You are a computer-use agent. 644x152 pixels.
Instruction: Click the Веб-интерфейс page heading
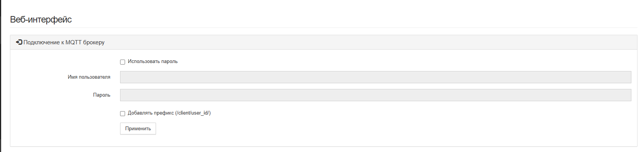click(41, 19)
